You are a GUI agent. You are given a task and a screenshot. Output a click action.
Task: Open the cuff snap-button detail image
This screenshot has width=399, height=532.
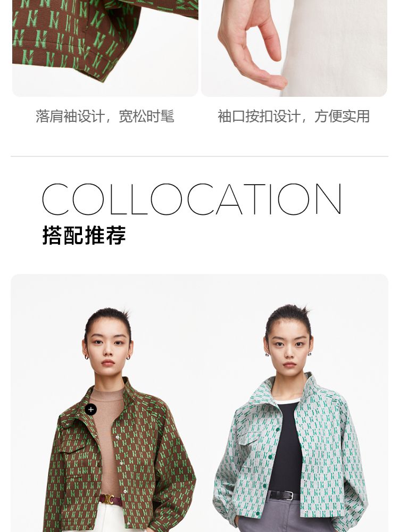[294, 48]
